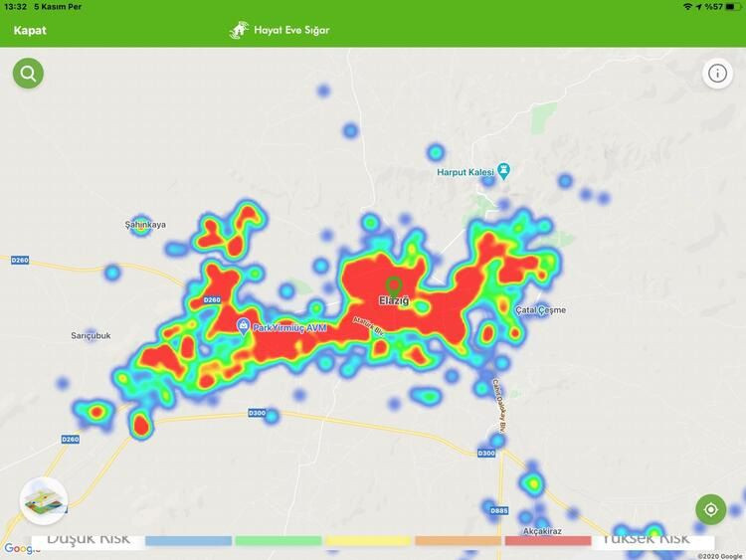
Task: Click the yellow legend color swatch
Action: (x=367, y=541)
